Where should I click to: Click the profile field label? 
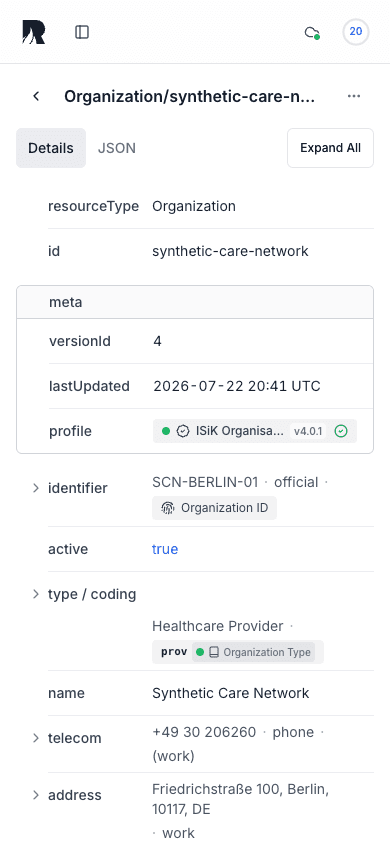(x=70, y=431)
